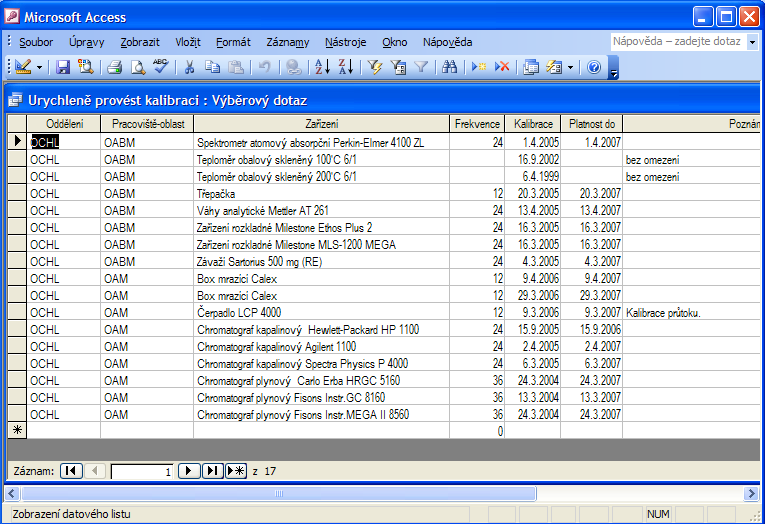Image resolution: width=765 pixels, height=524 pixels.
Task: Click cell 'Váhy analytické Mettler AT 261'
Action: 322,210
